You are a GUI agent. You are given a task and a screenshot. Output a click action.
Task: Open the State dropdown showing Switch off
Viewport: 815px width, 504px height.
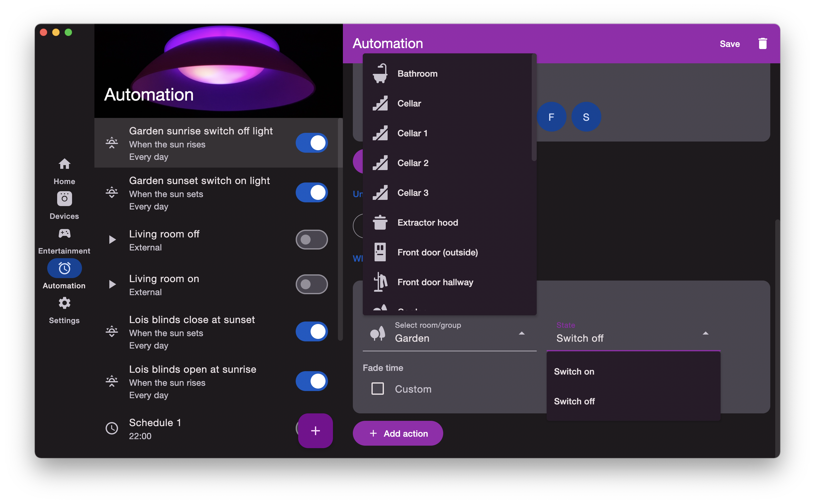tap(705, 333)
